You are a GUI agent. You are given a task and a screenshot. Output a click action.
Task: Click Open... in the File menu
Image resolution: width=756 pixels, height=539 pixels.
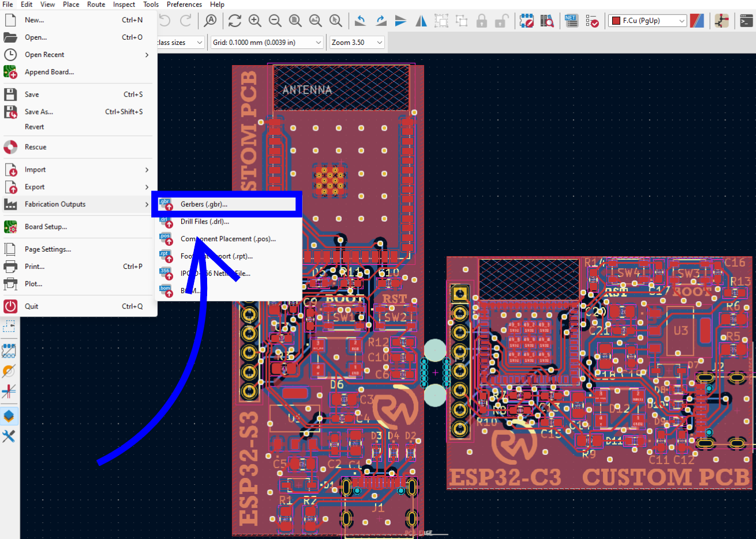coord(78,37)
